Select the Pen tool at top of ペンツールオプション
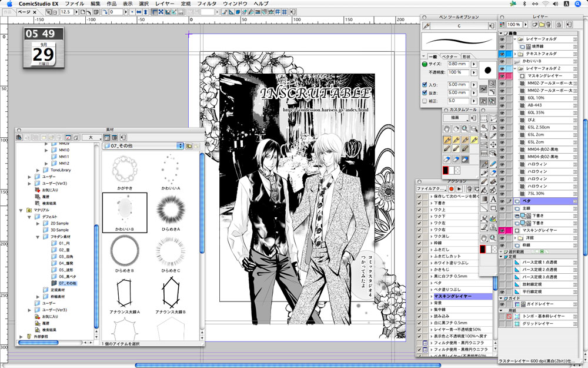This screenshot has height=368, width=588. pyautogui.click(x=427, y=25)
